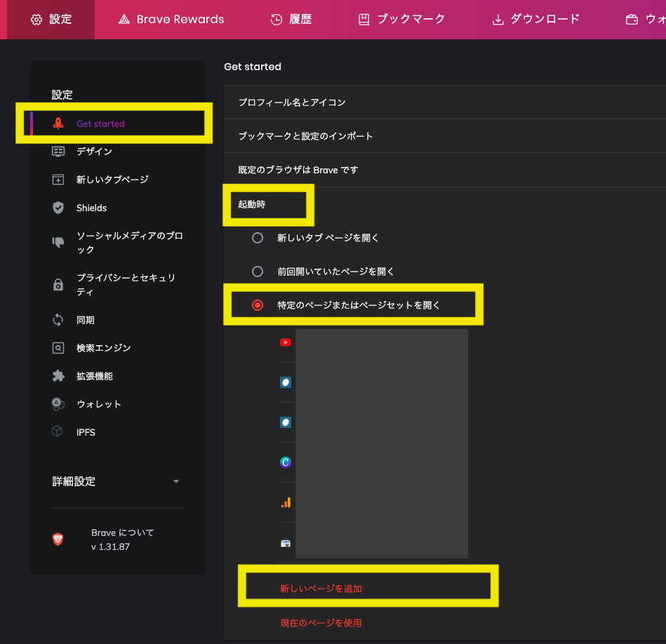Go to the ダウンロード tab
The image size is (666, 644).
(536, 20)
